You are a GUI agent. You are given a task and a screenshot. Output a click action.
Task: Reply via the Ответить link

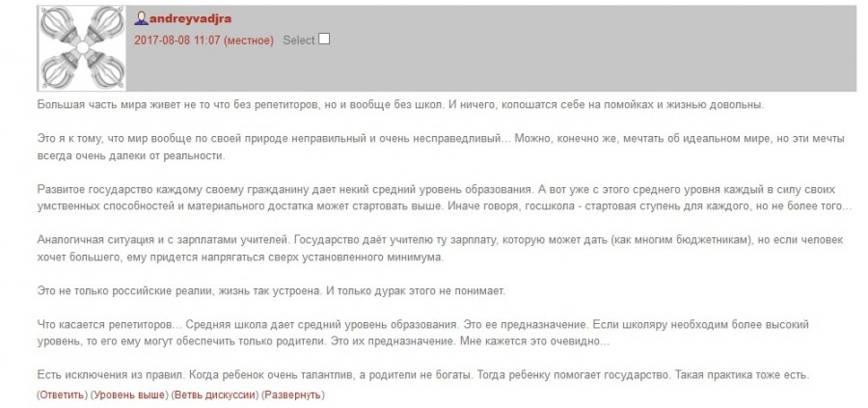click(62, 395)
